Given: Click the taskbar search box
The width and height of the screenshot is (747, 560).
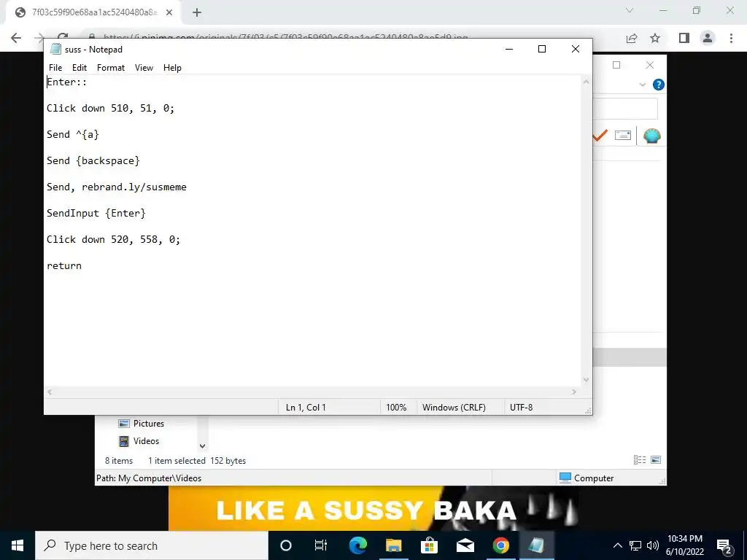Looking at the screenshot, I should [152, 545].
